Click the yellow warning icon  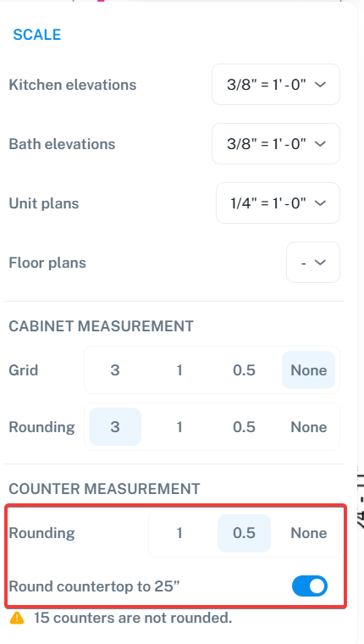[17, 618]
